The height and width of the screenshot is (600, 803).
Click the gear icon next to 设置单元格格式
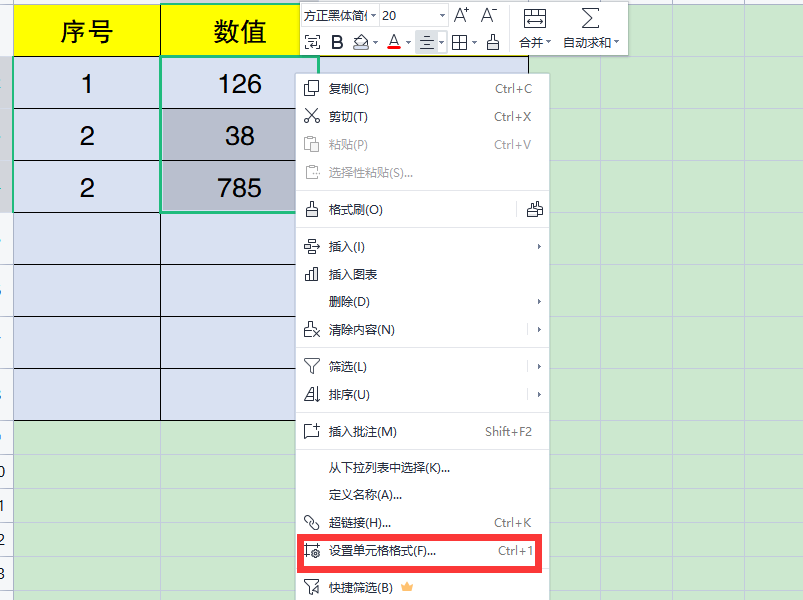pos(312,551)
